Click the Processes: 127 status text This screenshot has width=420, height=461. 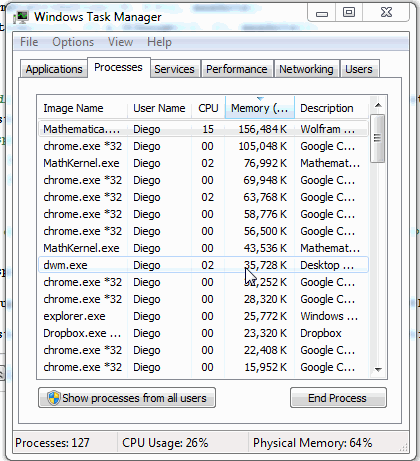click(52, 443)
